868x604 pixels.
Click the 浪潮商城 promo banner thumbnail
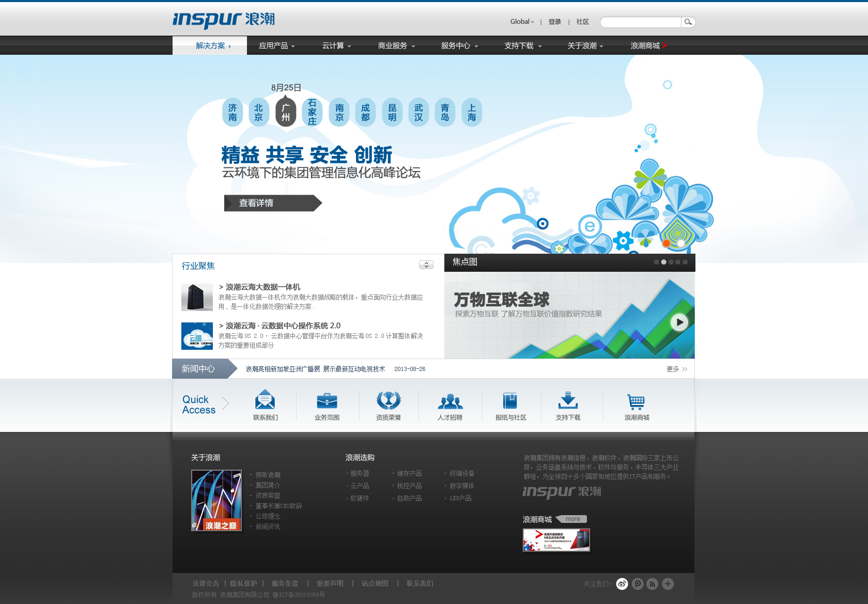[556, 540]
